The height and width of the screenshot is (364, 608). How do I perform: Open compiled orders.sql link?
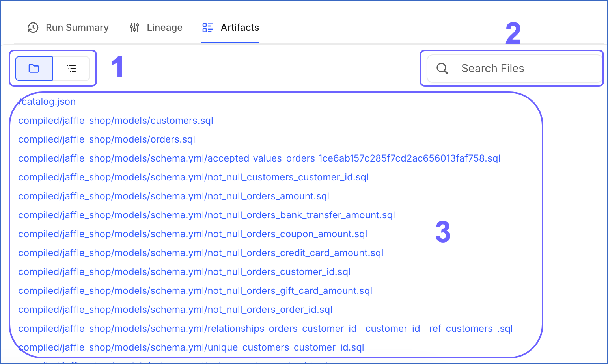(x=106, y=139)
